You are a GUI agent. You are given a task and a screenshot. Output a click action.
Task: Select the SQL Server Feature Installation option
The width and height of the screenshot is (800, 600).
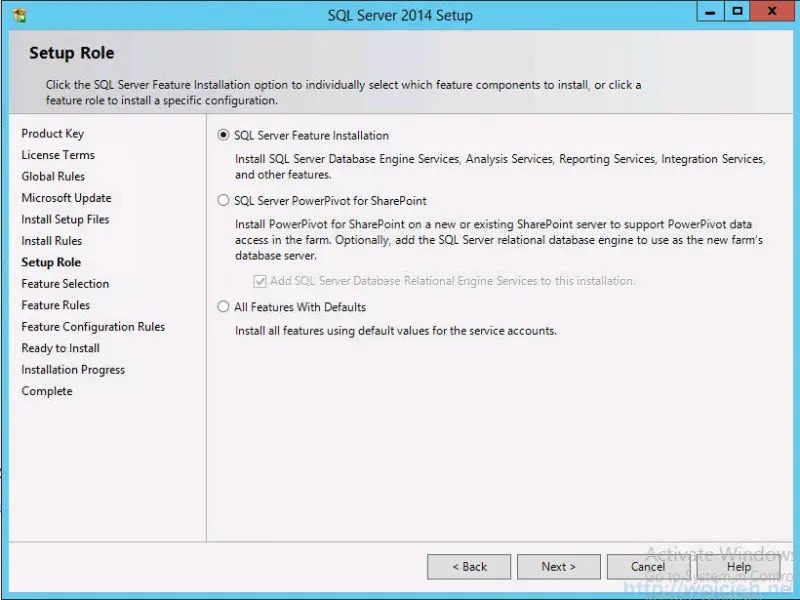tap(223, 134)
